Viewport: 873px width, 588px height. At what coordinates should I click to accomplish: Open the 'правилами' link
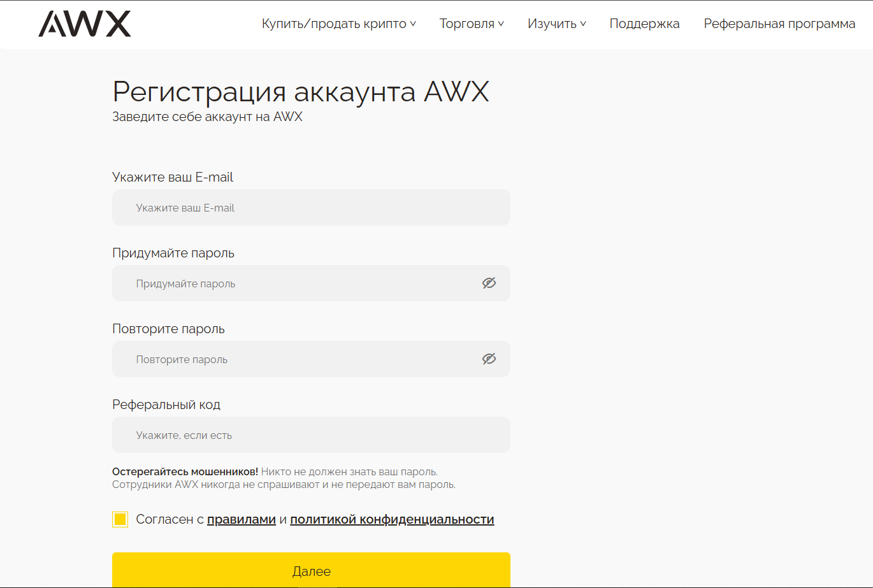[241, 520]
